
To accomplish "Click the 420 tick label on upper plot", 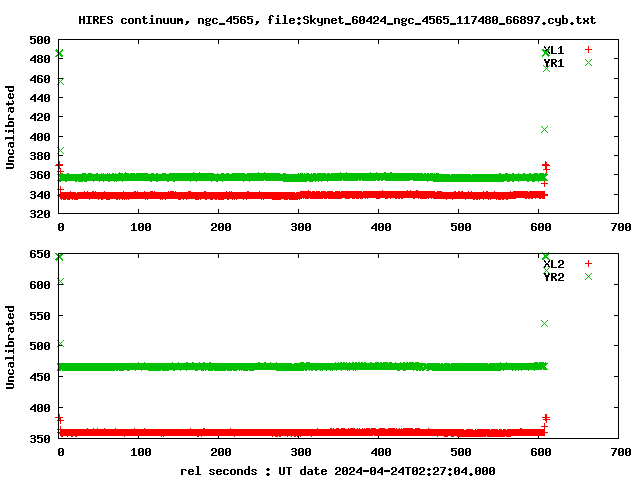I will coord(40,117).
